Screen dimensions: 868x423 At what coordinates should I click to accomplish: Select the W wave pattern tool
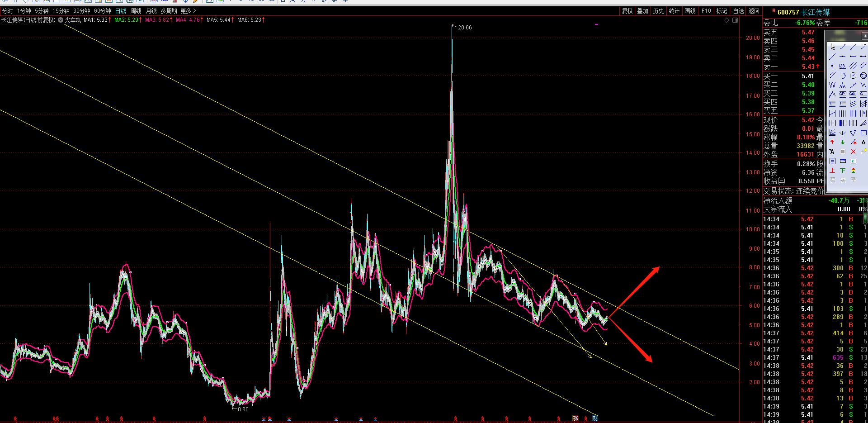pos(832,85)
